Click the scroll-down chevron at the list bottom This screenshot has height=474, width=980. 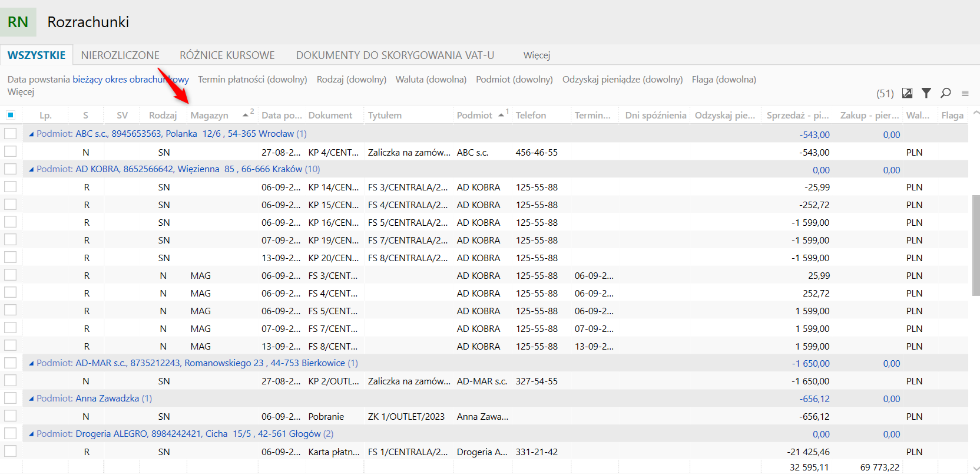975,469
